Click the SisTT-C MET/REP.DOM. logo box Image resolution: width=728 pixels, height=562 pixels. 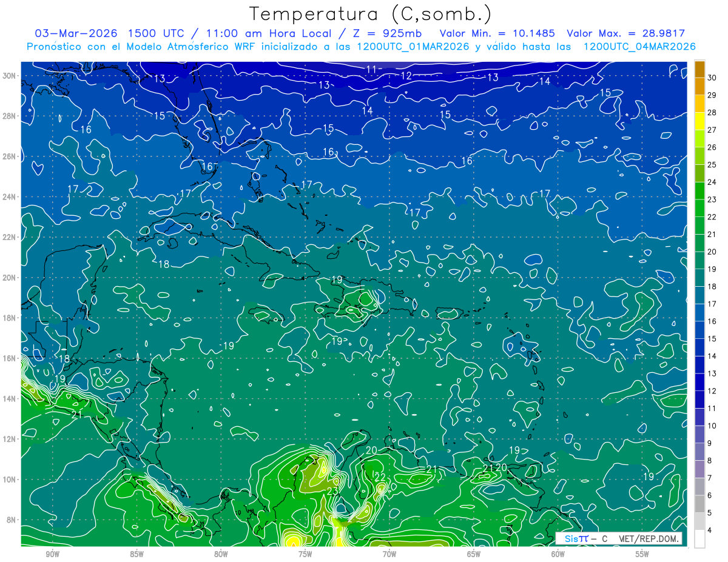click(x=619, y=538)
